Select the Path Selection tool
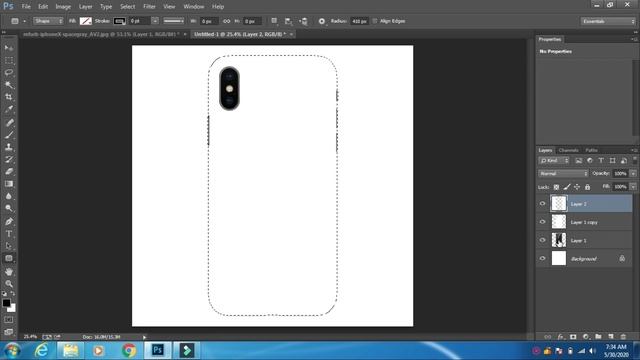The image size is (640, 360). point(9,246)
